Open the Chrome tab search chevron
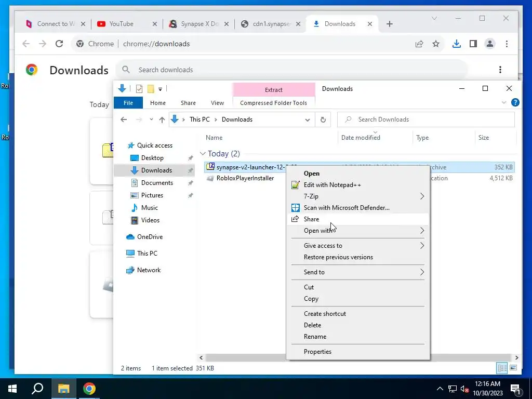The height and width of the screenshot is (399, 532). coord(434,18)
